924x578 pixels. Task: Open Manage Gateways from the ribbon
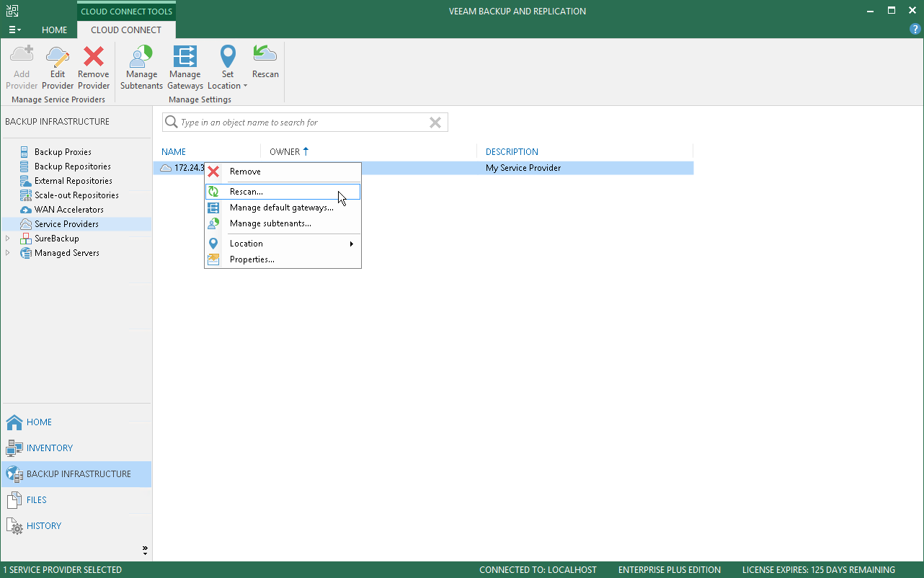coord(185,67)
